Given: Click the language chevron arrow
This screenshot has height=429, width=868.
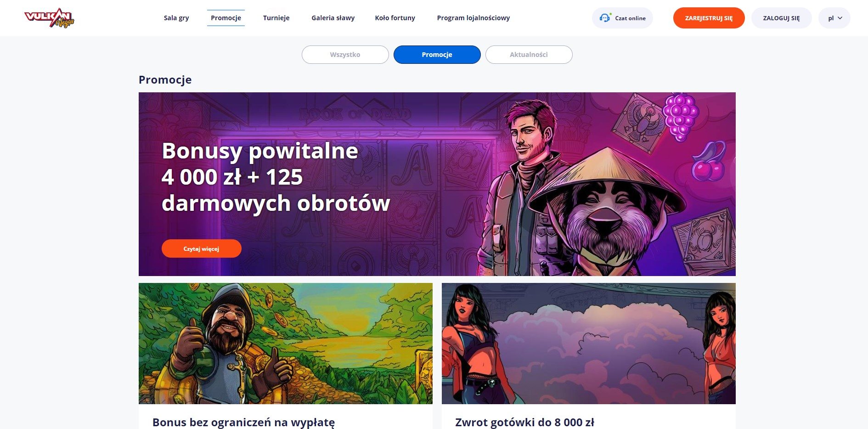Looking at the screenshot, I should [x=840, y=18].
